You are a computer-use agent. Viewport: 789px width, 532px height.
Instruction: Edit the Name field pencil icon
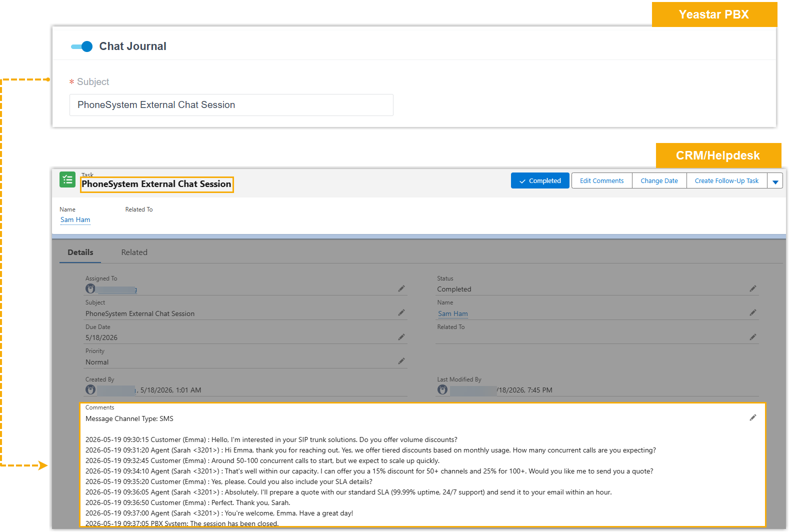(x=753, y=312)
